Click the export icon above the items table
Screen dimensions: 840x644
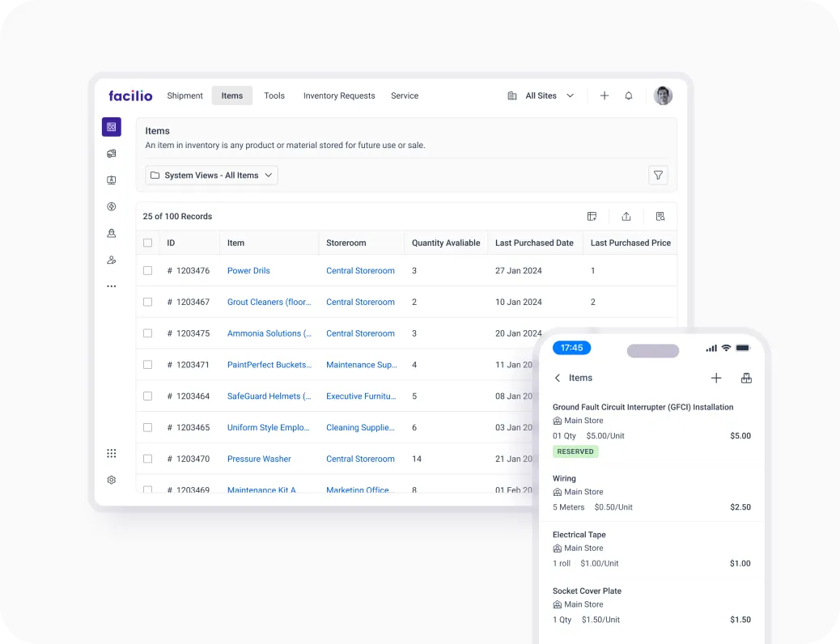pyautogui.click(x=626, y=216)
